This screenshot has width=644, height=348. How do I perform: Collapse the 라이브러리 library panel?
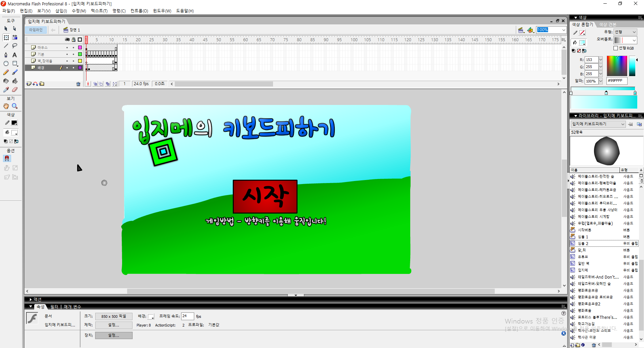coord(576,116)
